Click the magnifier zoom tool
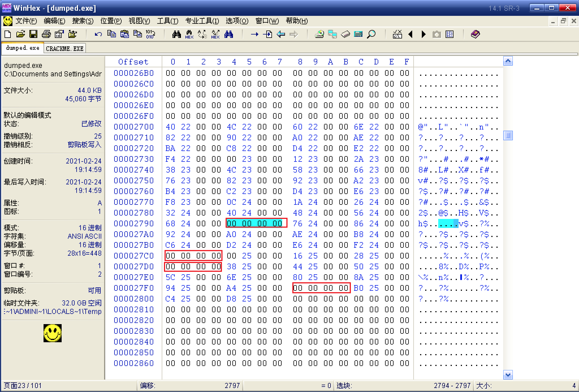This screenshot has width=579, height=392. pos(371,34)
